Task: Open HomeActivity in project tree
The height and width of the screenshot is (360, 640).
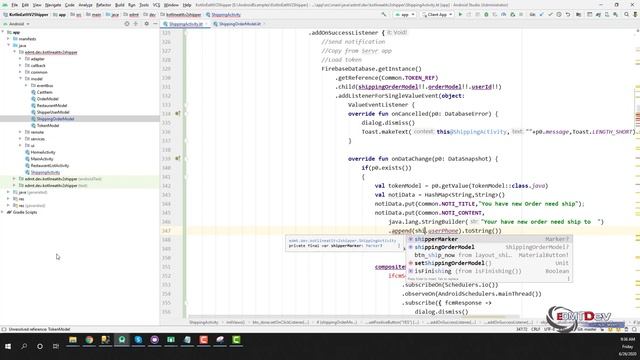Action: tap(43, 152)
